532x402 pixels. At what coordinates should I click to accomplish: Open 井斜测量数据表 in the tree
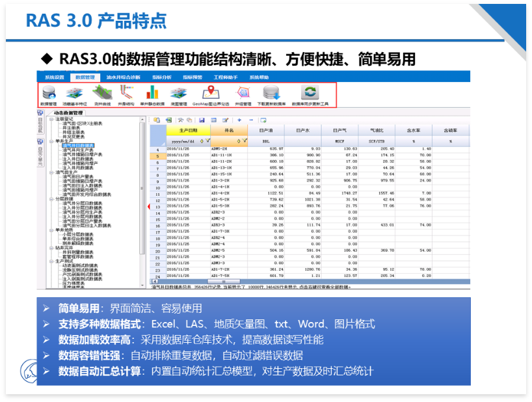(78, 252)
